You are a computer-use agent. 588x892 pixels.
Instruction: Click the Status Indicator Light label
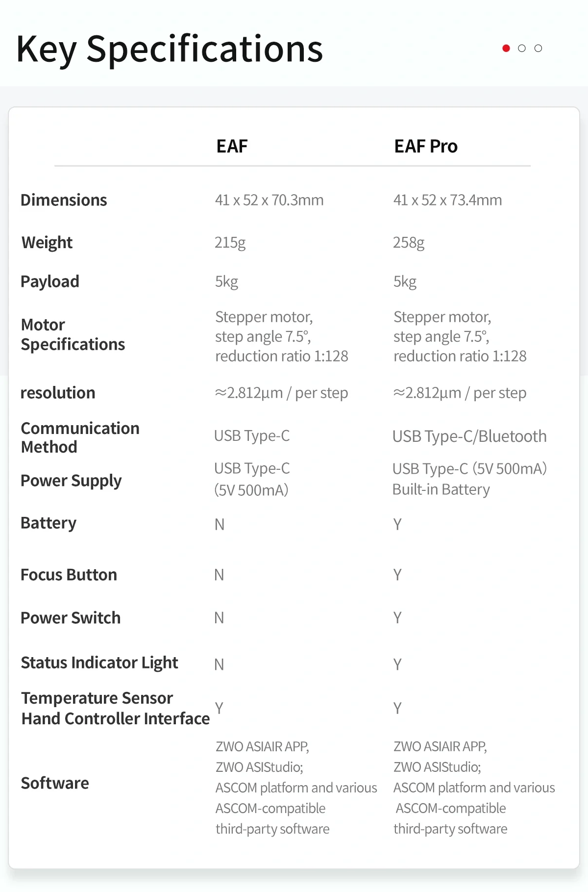coord(99,663)
